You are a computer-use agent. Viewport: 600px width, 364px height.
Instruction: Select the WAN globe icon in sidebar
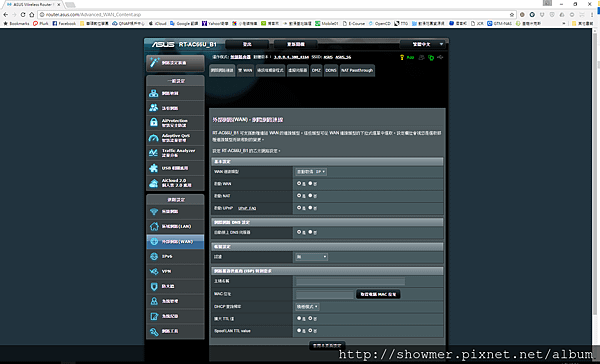(x=154, y=241)
